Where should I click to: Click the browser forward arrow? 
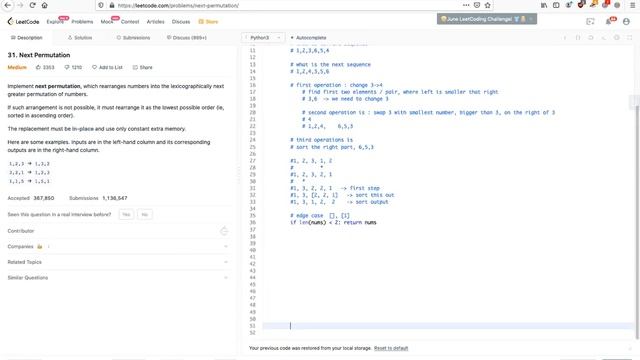tap(20, 5)
